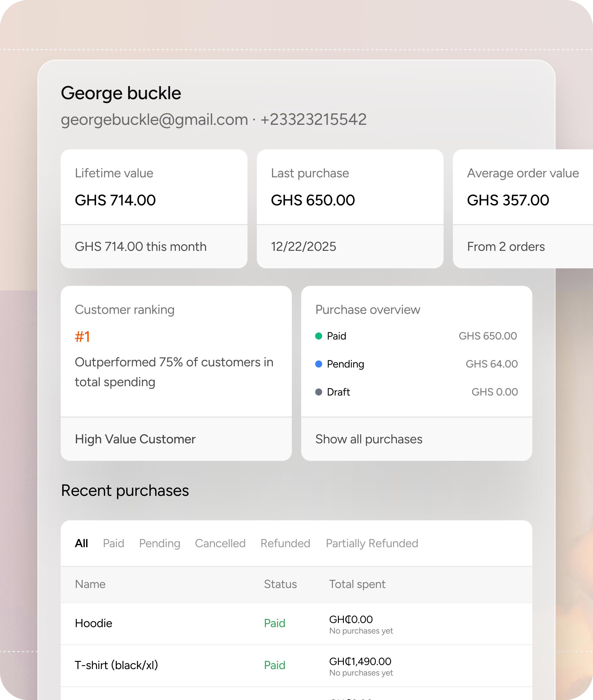
Task: Select the Cancelled purchases filter
Action: (x=220, y=543)
